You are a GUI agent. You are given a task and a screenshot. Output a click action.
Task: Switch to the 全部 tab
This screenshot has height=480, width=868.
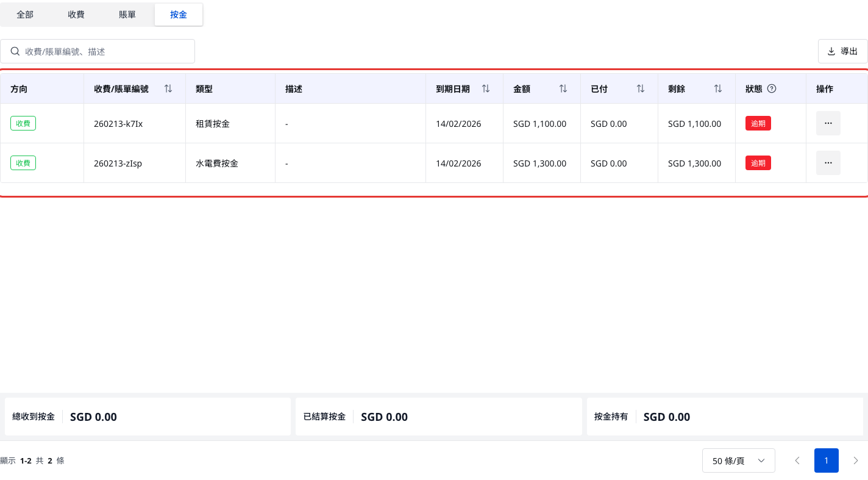tap(25, 15)
